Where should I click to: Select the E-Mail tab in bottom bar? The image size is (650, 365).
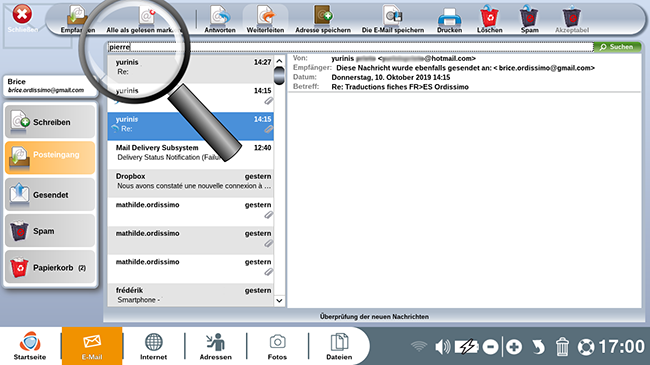(x=92, y=346)
